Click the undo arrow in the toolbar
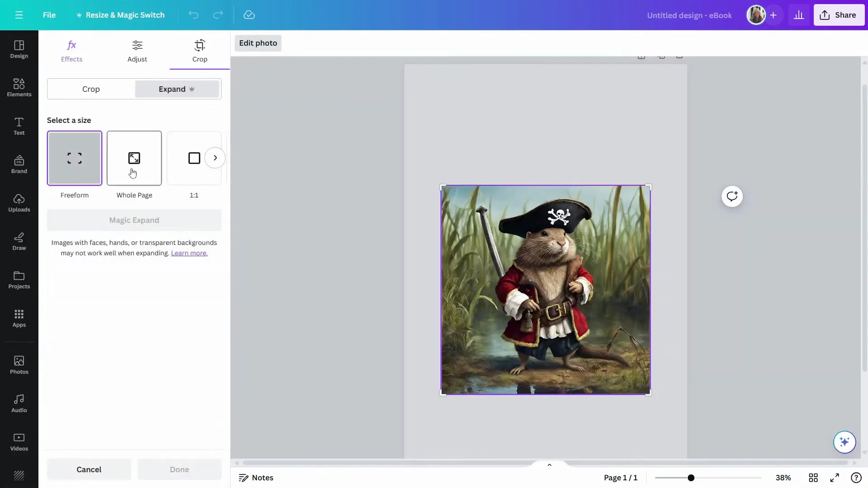Image resolution: width=868 pixels, height=488 pixels. pyautogui.click(x=193, y=15)
